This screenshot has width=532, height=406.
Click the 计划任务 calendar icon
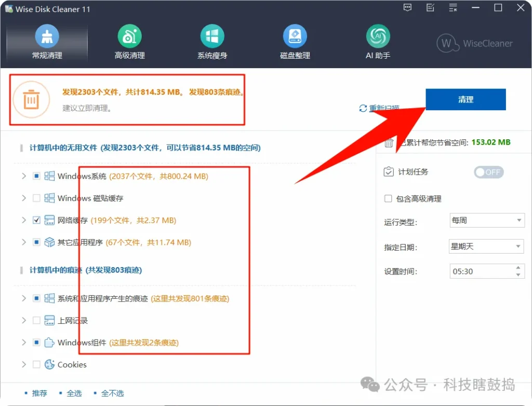click(x=389, y=172)
